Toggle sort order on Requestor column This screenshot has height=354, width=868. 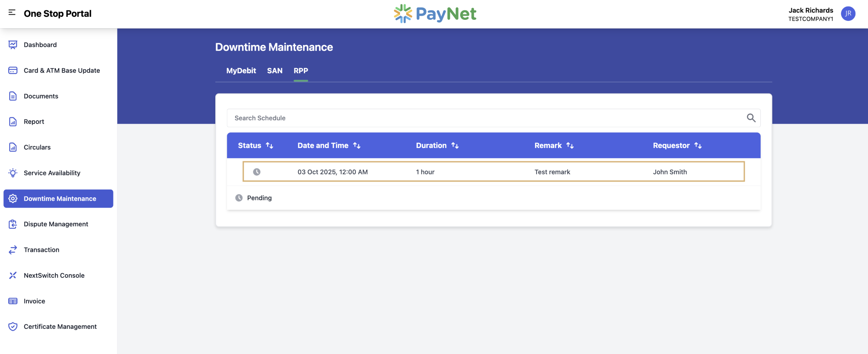coord(698,145)
